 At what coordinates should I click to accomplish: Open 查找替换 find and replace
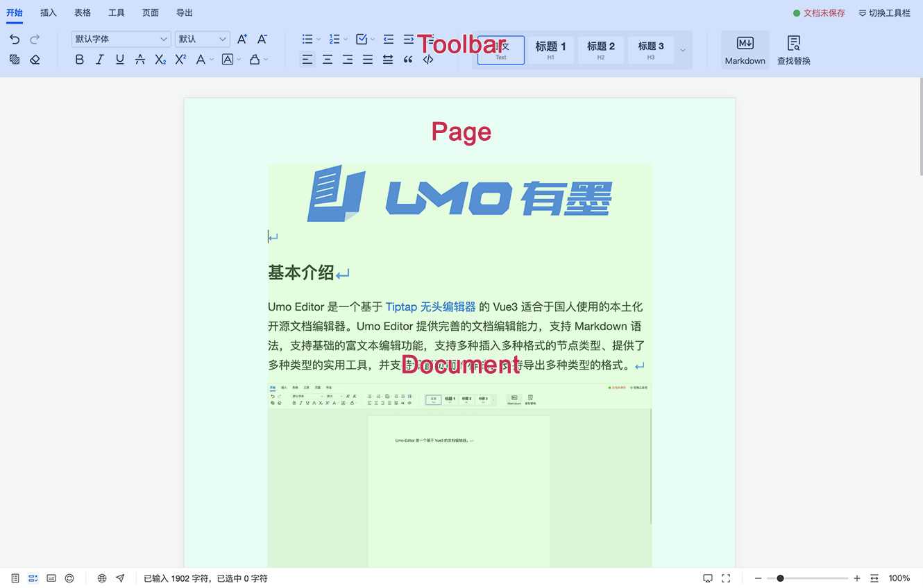(x=794, y=50)
